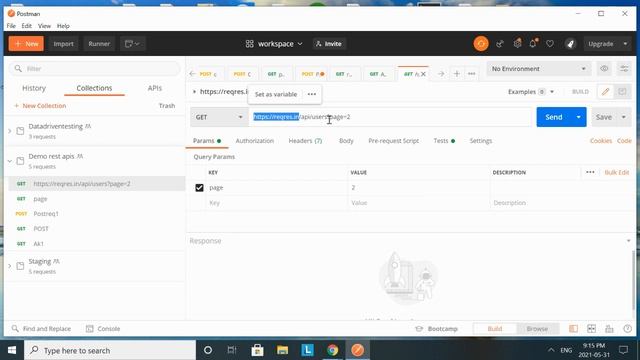Switch to Build mode toggle
The height and width of the screenshot is (360, 640).
point(495,329)
